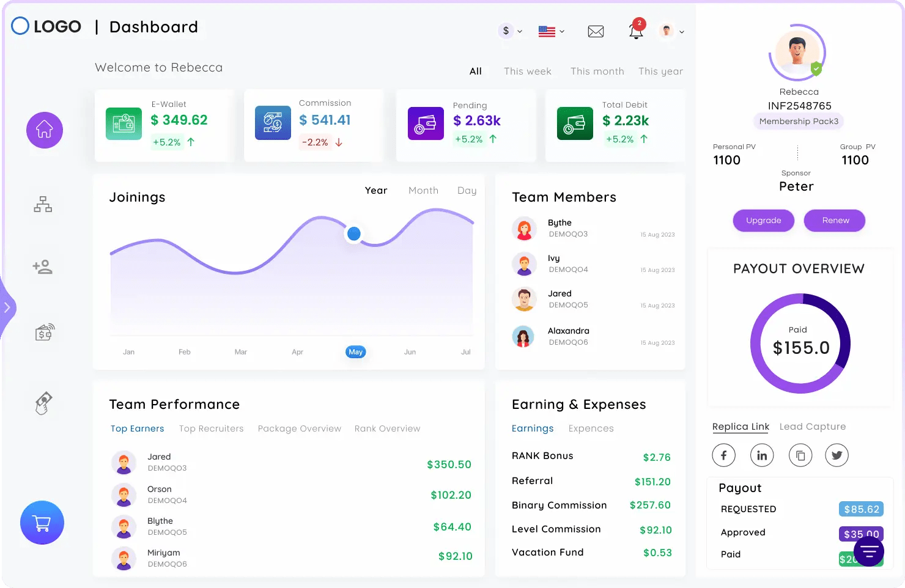Open the Rebecca profile picture in the side panel
This screenshot has height=588, width=905.
[x=797, y=52]
